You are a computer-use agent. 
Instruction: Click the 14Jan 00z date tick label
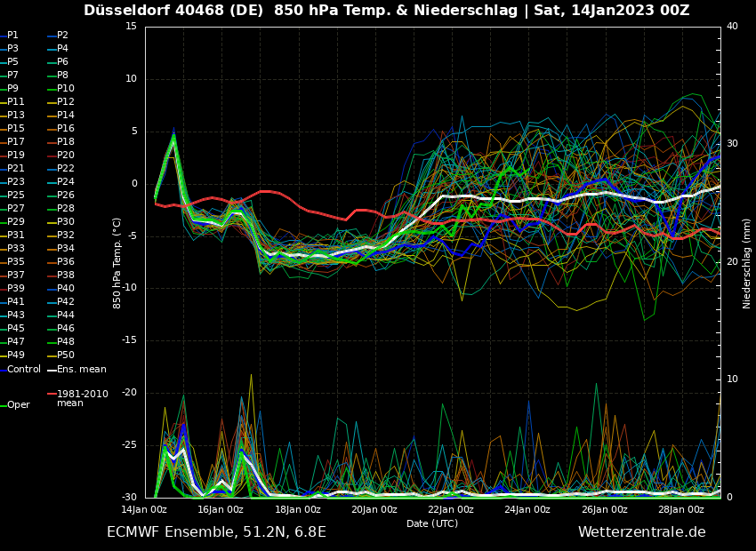coord(144,509)
